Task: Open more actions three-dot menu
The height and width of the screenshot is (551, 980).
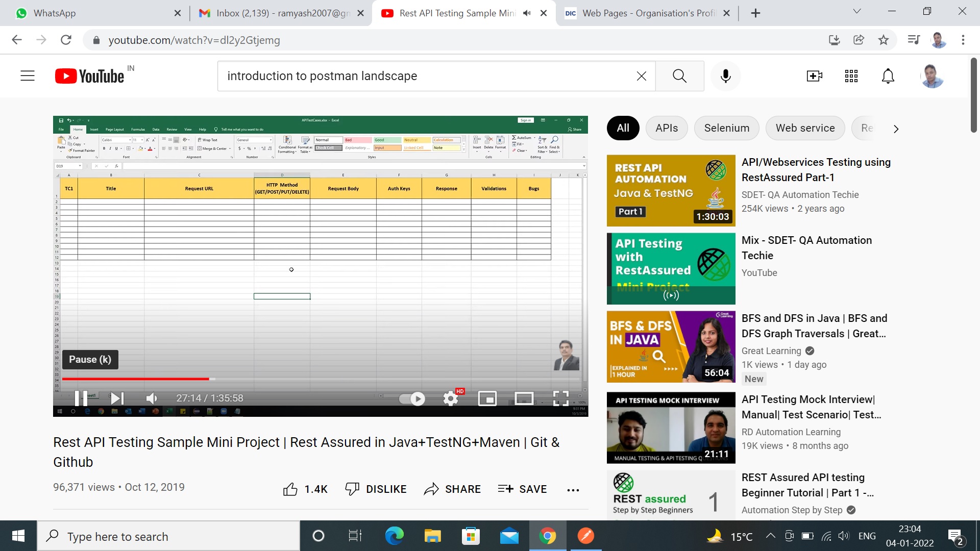Action: (x=573, y=490)
